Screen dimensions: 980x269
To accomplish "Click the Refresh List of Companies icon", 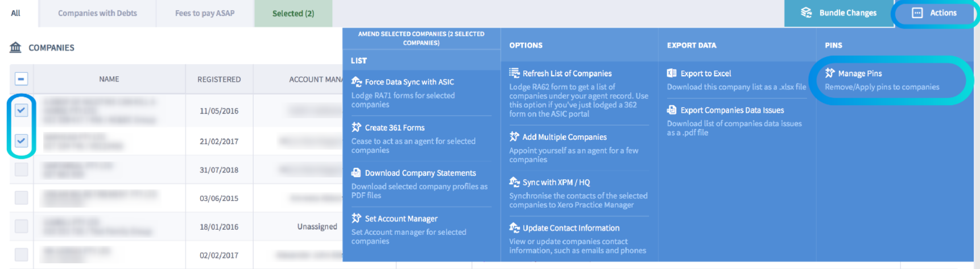I will 514,73.
